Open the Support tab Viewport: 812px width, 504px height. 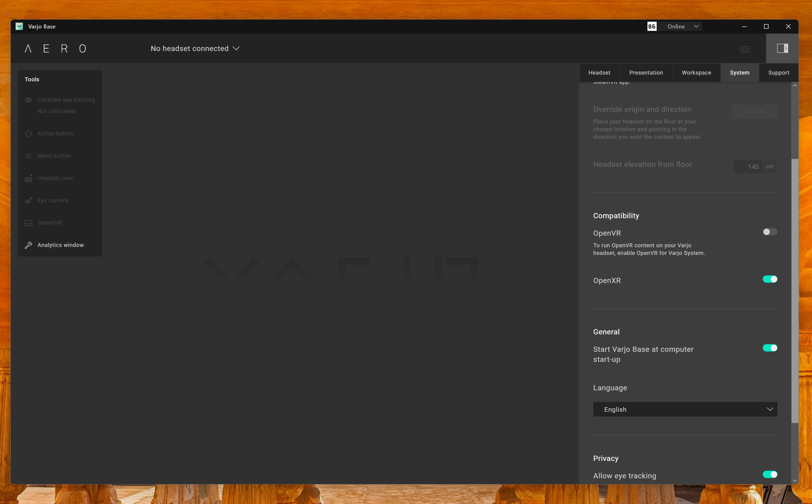778,73
